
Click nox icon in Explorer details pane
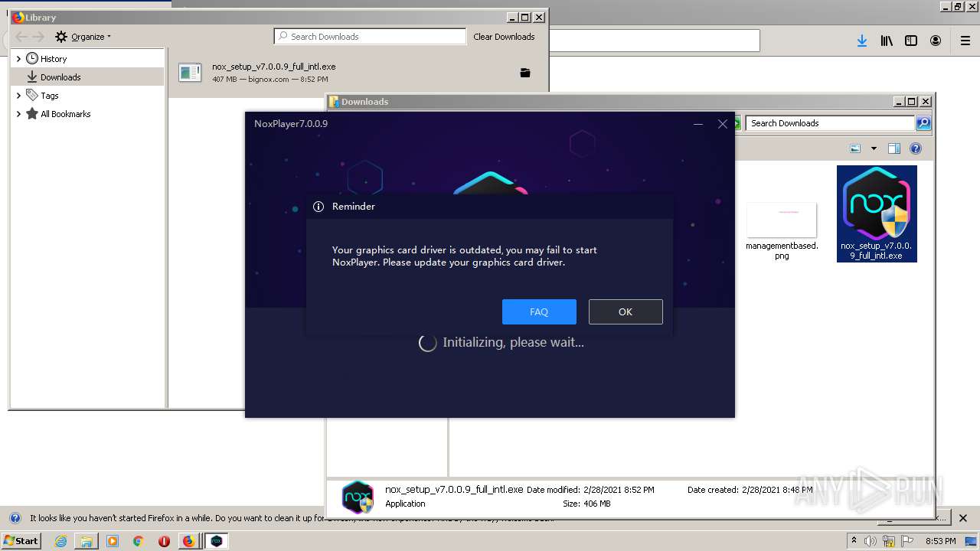click(358, 497)
